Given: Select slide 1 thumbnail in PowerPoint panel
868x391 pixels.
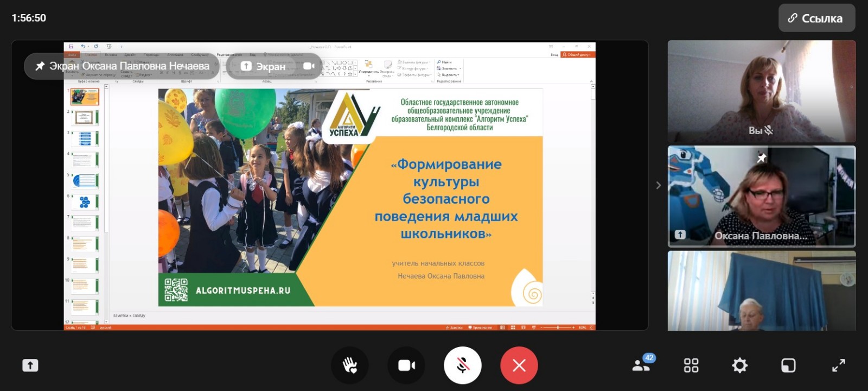Looking at the screenshot, I should pyautogui.click(x=85, y=97).
